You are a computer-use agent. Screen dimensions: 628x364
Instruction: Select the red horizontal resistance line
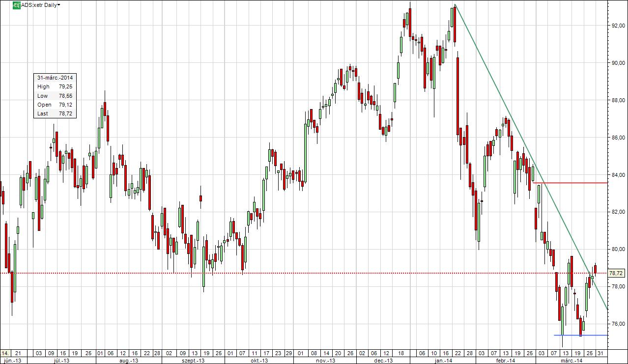click(570, 183)
